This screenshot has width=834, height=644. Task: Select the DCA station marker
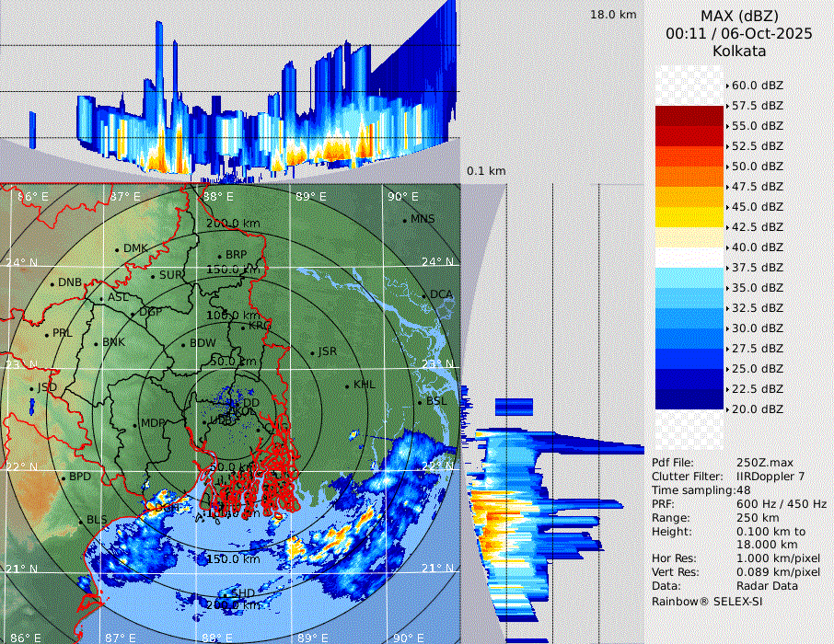click(425, 295)
